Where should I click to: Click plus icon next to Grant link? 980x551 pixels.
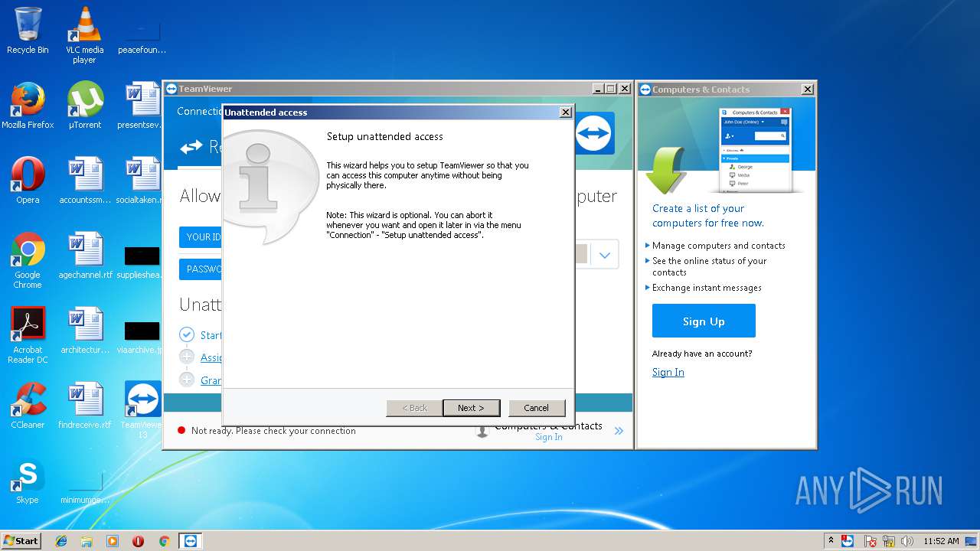(187, 380)
